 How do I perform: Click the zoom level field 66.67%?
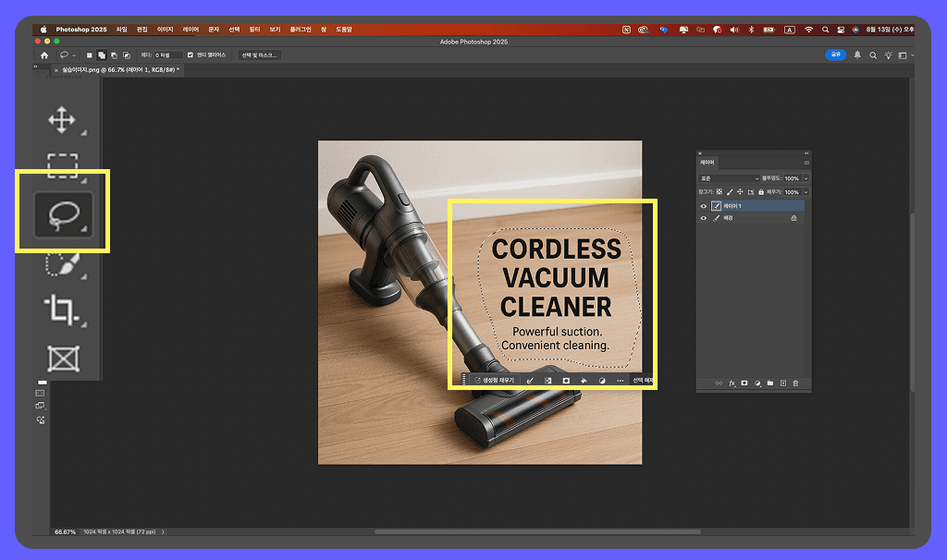65,531
